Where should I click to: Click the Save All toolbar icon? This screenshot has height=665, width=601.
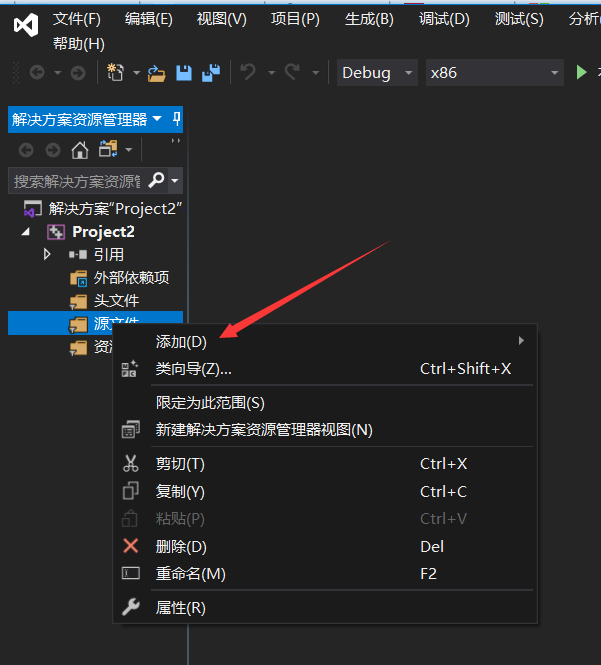211,73
